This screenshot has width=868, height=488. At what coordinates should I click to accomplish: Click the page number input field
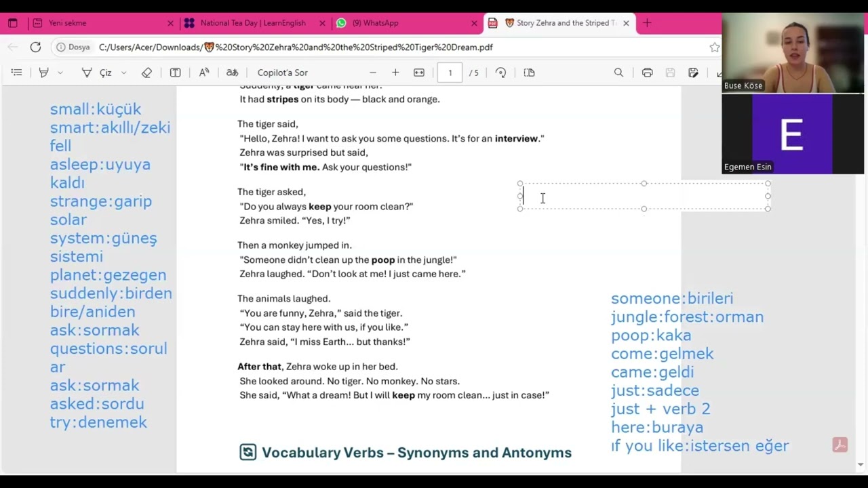click(x=450, y=73)
